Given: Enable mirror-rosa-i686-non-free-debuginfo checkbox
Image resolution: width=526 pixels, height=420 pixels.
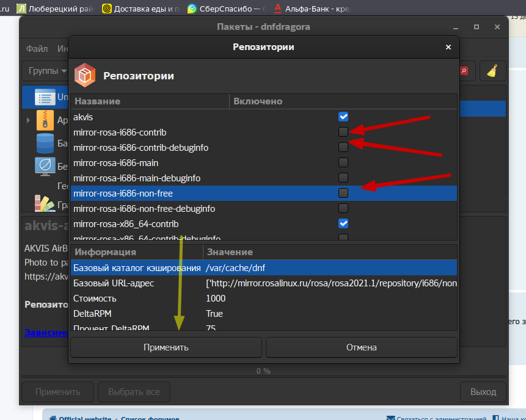Looking at the screenshot, I should [343, 208].
